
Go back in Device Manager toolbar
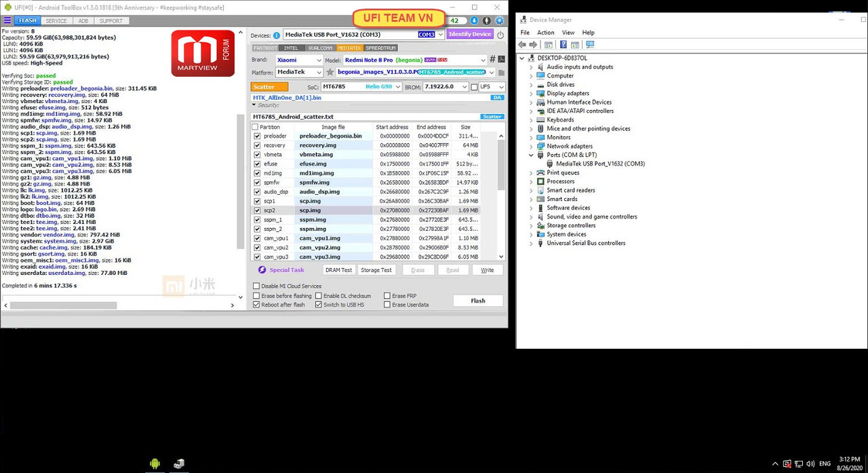pos(524,45)
